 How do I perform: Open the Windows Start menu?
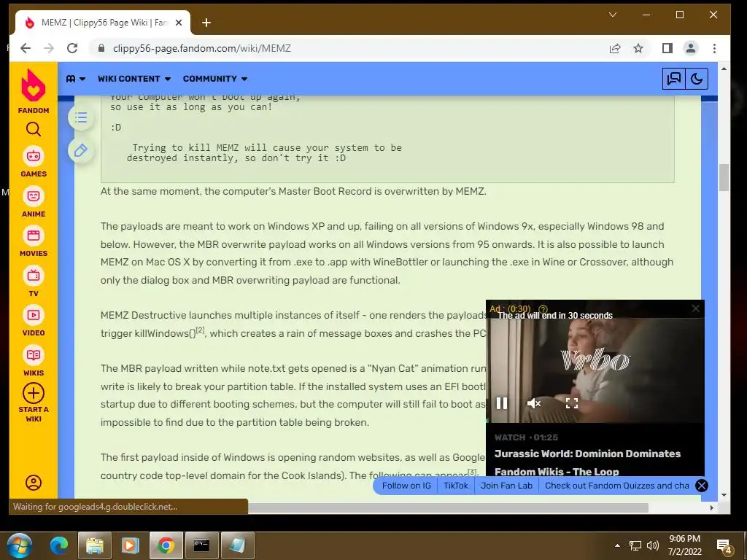point(19,545)
